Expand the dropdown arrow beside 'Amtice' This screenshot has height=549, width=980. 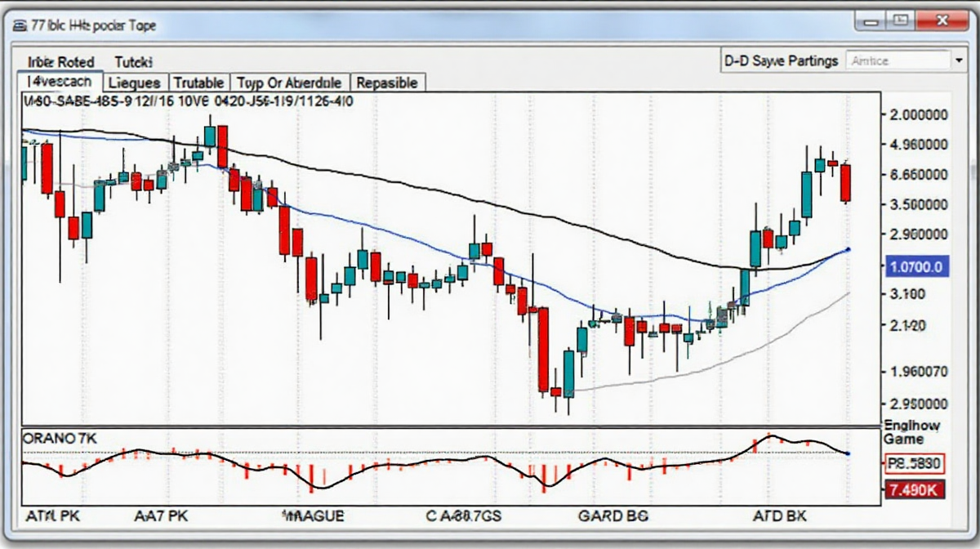(957, 60)
